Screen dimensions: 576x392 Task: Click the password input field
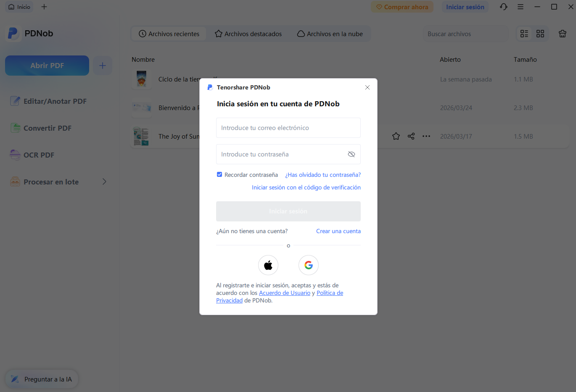coord(288,154)
